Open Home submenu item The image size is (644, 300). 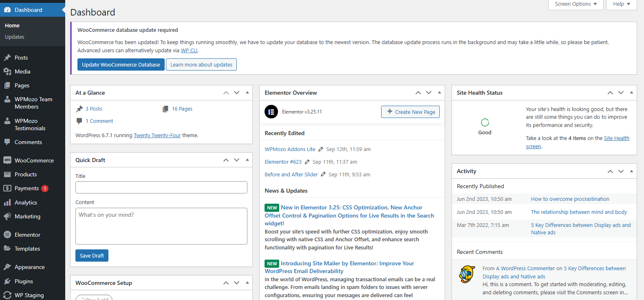click(12, 25)
